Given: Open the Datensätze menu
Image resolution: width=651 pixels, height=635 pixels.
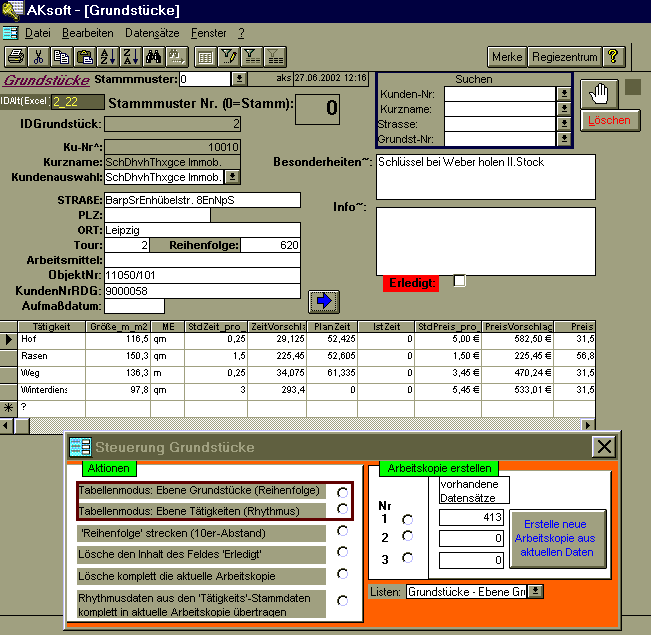Looking at the screenshot, I should pyautogui.click(x=152, y=33).
